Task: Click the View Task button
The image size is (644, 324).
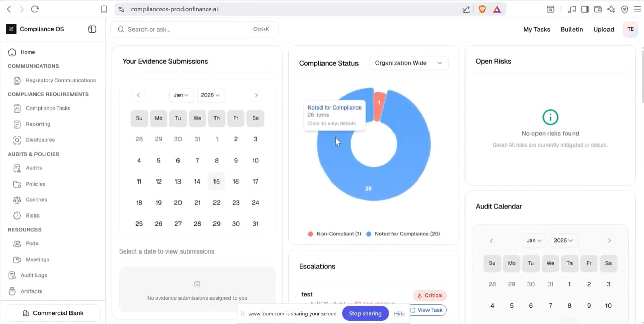Action: [x=427, y=310]
